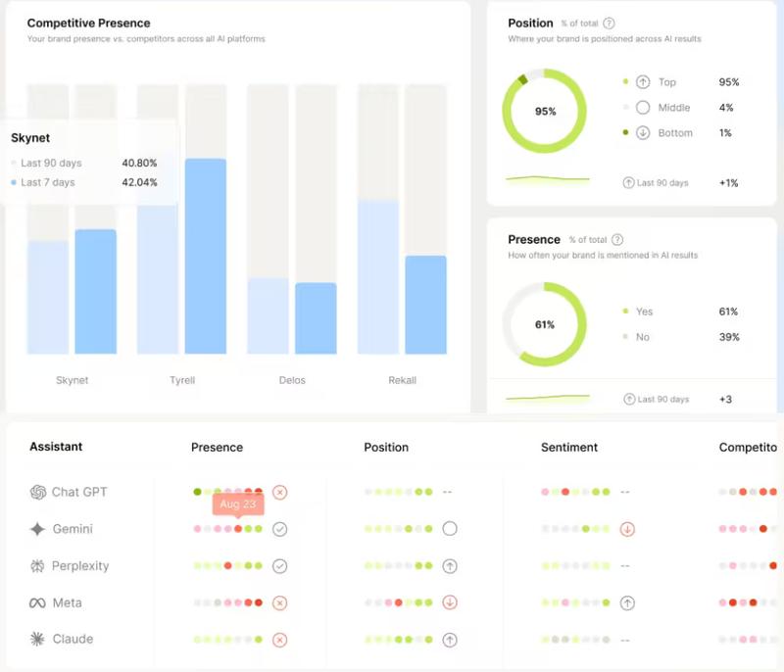Click Gemini presence checkmark status icon
Viewport: 784px width, 672px height.
(x=280, y=529)
